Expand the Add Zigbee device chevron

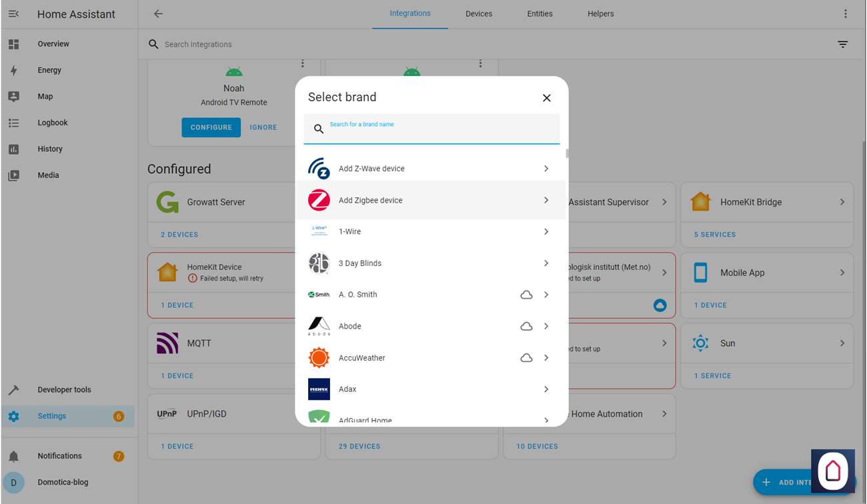[x=546, y=200]
